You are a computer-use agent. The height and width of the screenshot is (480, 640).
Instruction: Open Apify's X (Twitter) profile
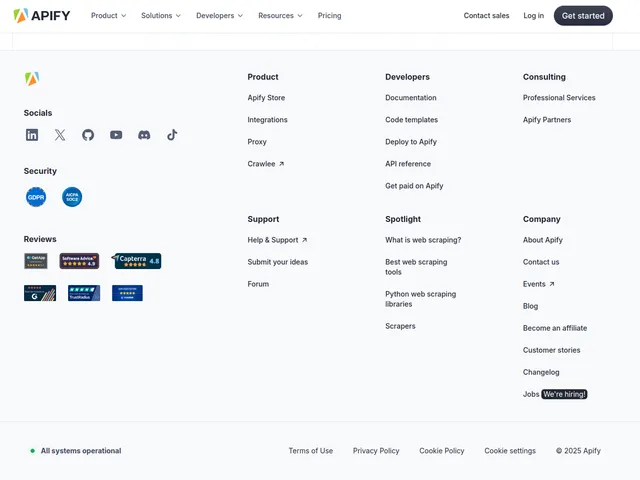click(x=60, y=135)
